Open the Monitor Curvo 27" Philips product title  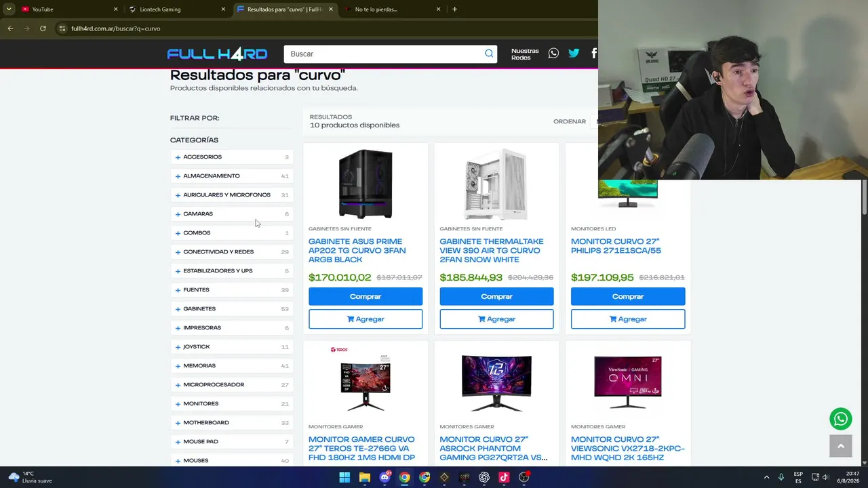(x=616, y=246)
